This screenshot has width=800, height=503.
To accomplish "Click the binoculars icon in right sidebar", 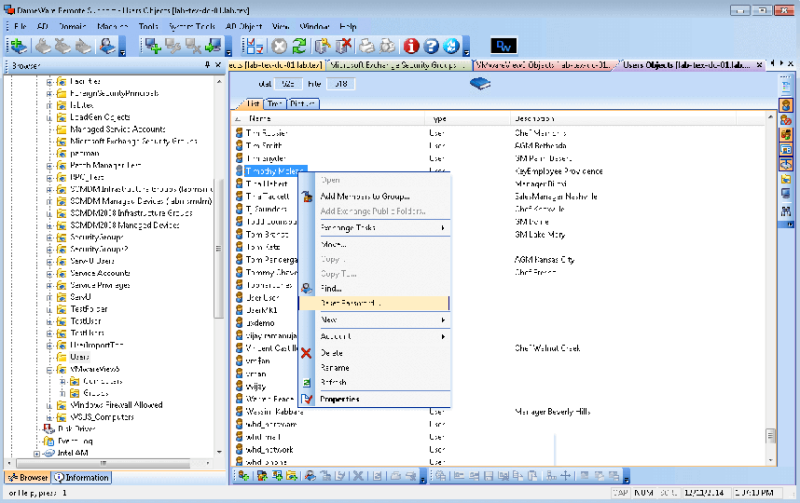I will pyautogui.click(x=786, y=210).
